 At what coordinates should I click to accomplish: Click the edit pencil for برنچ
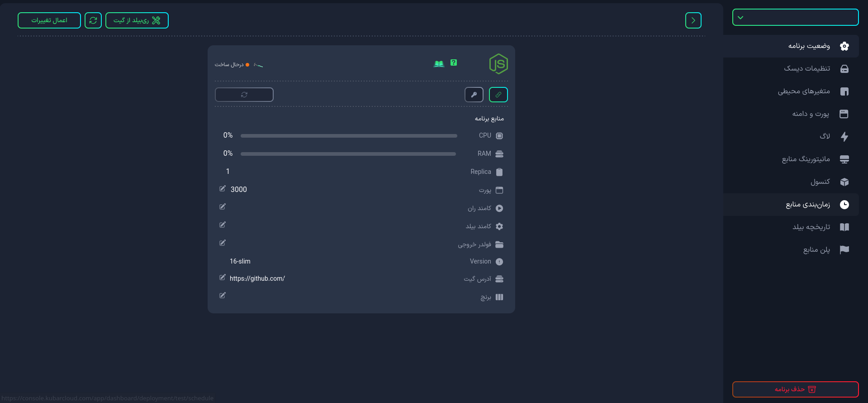[x=223, y=295]
